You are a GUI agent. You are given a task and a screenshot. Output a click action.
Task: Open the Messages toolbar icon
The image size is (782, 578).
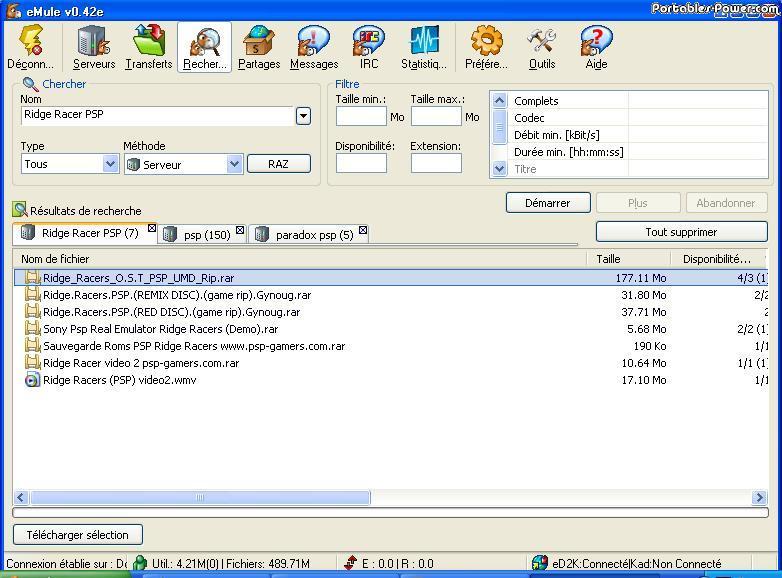[314, 47]
